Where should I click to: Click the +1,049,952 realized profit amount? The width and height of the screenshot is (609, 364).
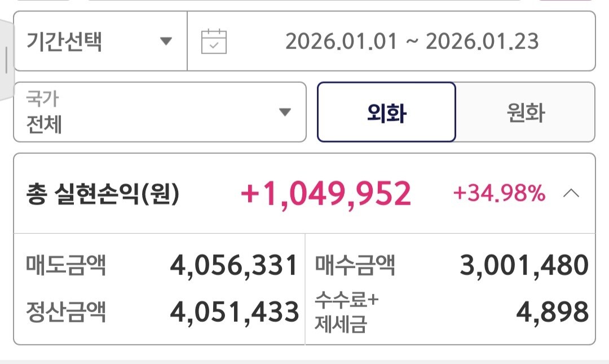click(325, 194)
